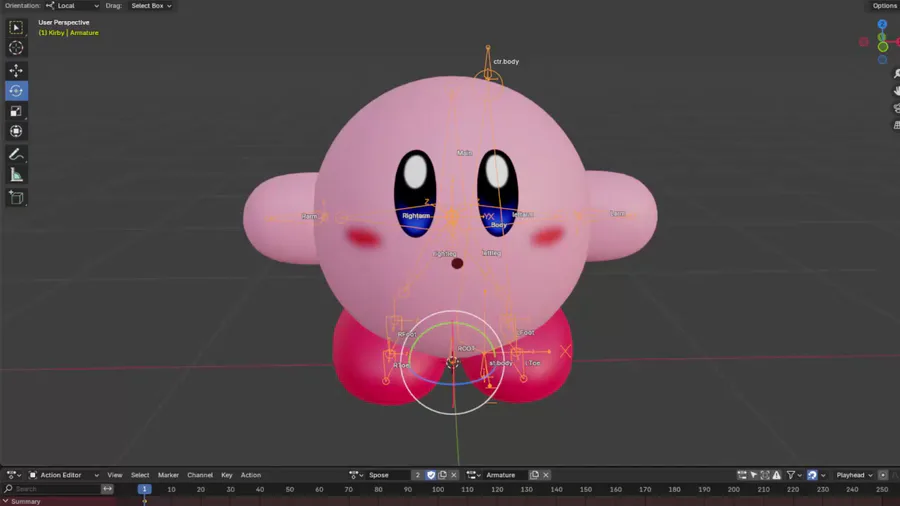
Task: Open the View menu
Action: click(115, 475)
